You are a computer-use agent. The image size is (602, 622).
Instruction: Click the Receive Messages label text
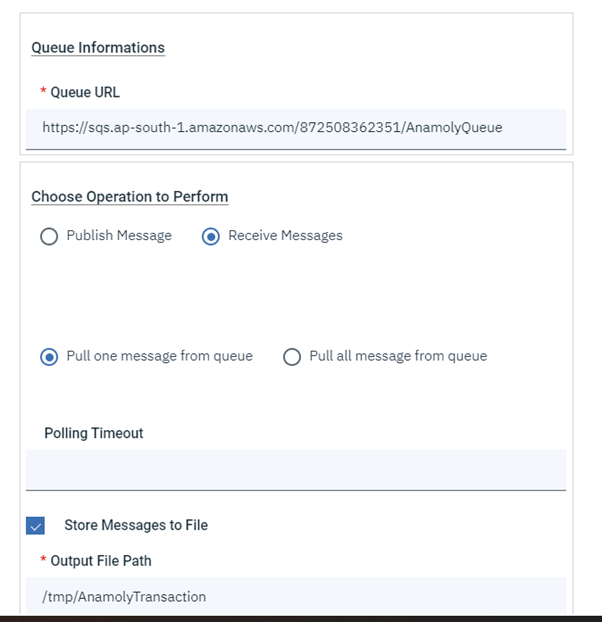click(285, 236)
